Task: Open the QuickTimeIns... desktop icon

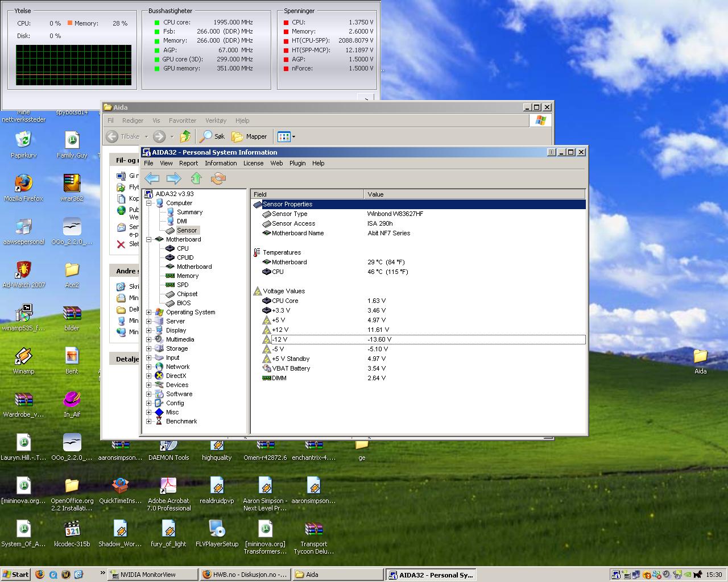Action: tap(120, 490)
